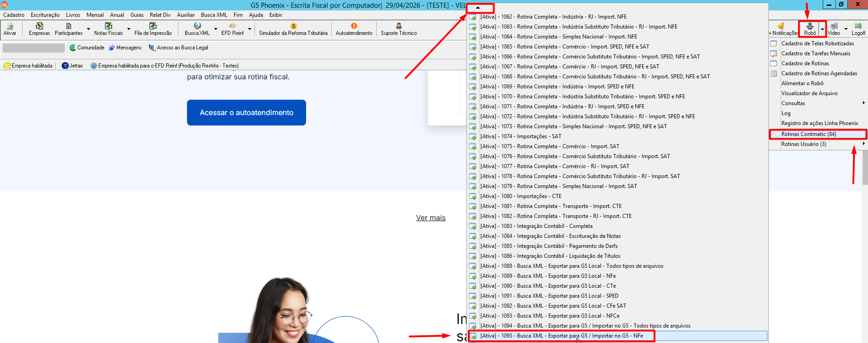868x343 pixels.
Task: Expand the Vídeo dropdown arrow
Action: click(846, 29)
